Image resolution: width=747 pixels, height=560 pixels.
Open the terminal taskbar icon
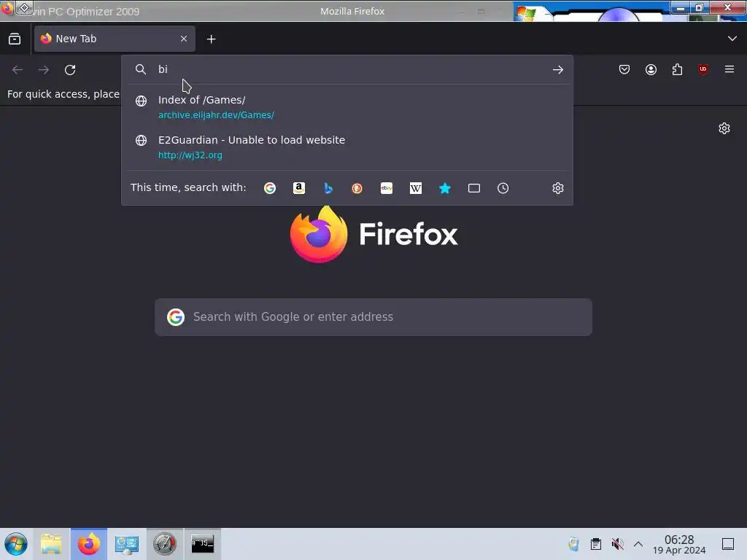click(203, 544)
